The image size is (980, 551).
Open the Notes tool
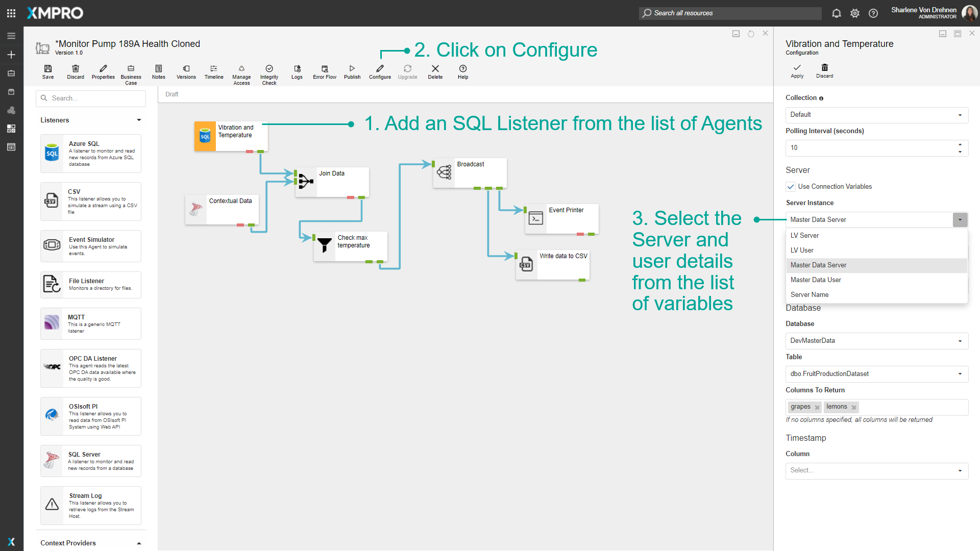[x=159, y=72]
